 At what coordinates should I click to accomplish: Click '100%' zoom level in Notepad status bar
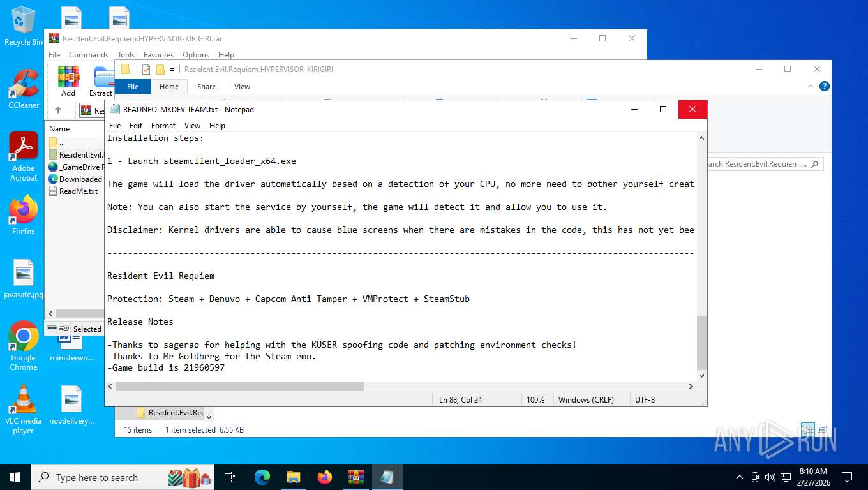(x=535, y=400)
